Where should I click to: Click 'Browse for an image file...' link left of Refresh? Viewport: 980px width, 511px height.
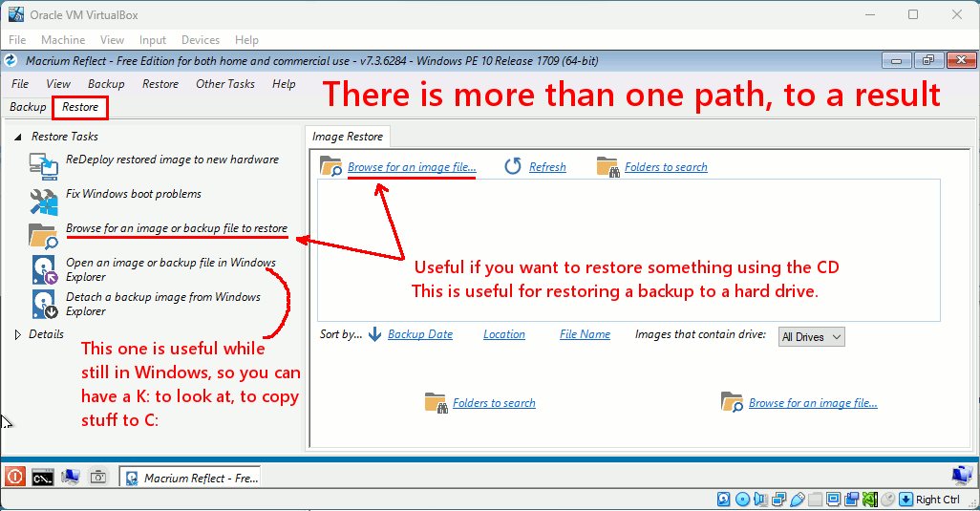pos(412,167)
